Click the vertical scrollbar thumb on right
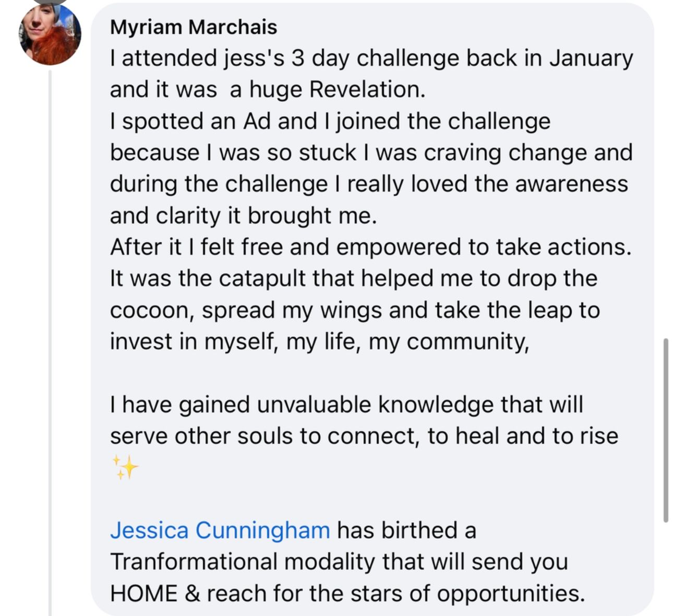This screenshot has height=616, width=673. [666, 430]
